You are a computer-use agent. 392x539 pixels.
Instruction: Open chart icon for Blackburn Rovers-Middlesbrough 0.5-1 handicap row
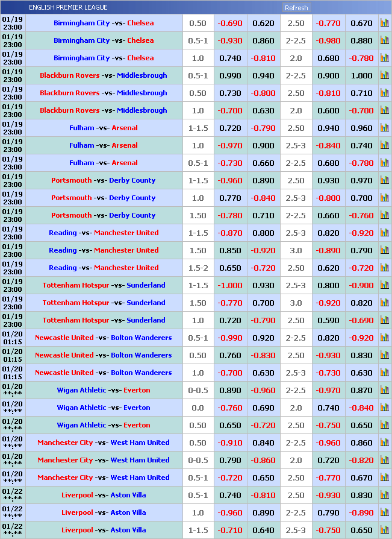coord(384,76)
